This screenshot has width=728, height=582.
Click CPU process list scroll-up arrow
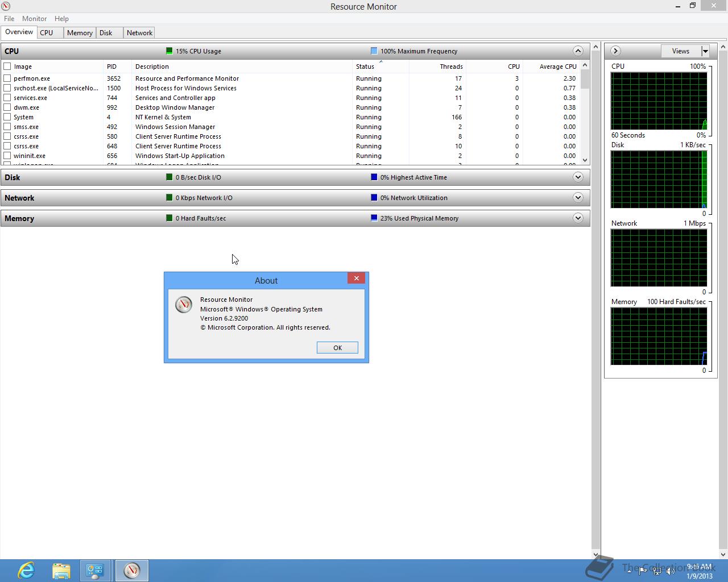(x=585, y=65)
